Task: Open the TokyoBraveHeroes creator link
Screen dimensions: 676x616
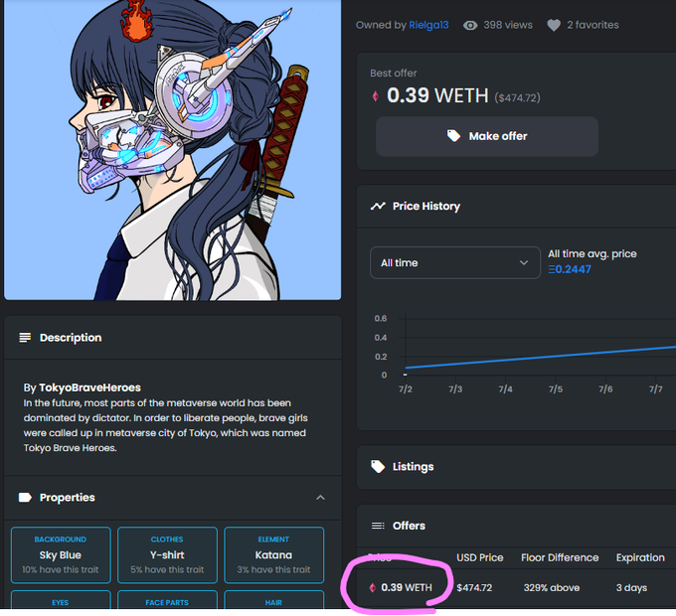Action: [89, 387]
